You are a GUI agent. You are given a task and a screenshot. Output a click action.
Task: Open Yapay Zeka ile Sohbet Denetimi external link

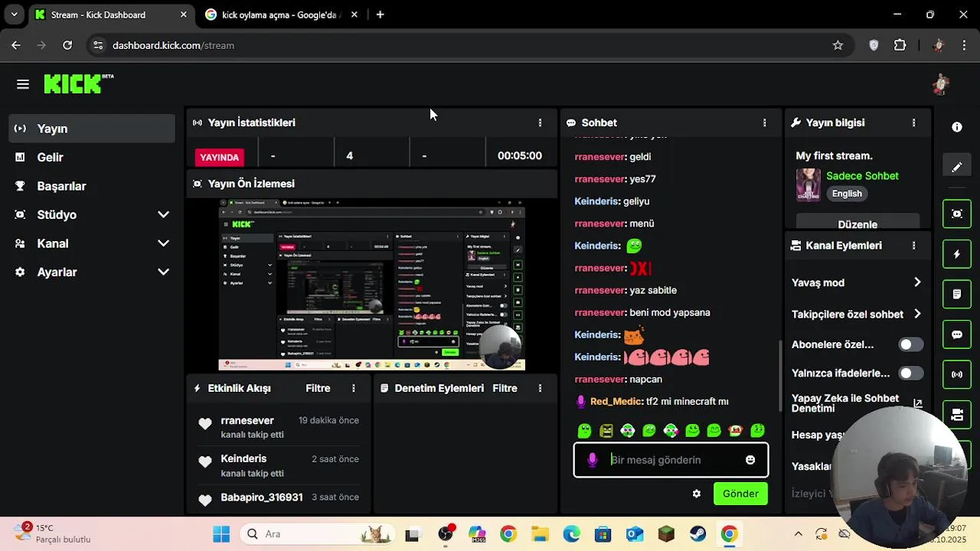click(918, 403)
